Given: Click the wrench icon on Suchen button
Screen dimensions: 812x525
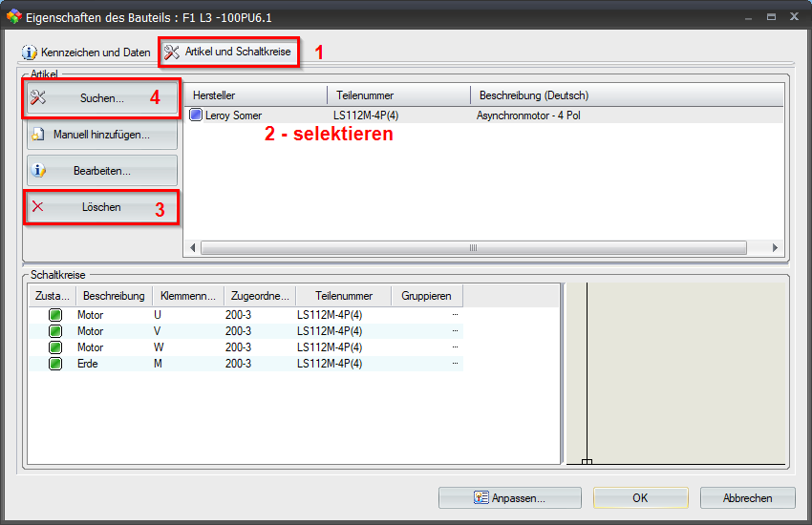Looking at the screenshot, I should coord(38,97).
